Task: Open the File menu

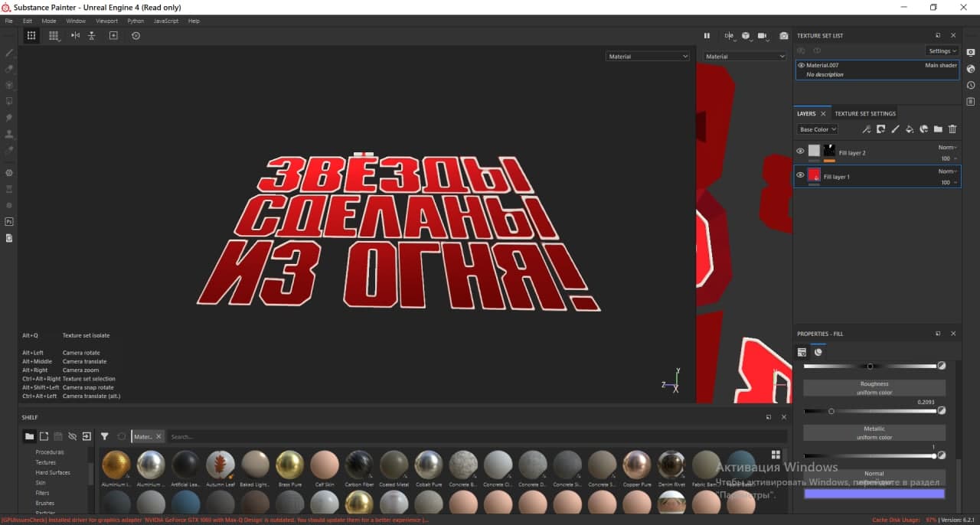Action: click(x=9, y=21)
